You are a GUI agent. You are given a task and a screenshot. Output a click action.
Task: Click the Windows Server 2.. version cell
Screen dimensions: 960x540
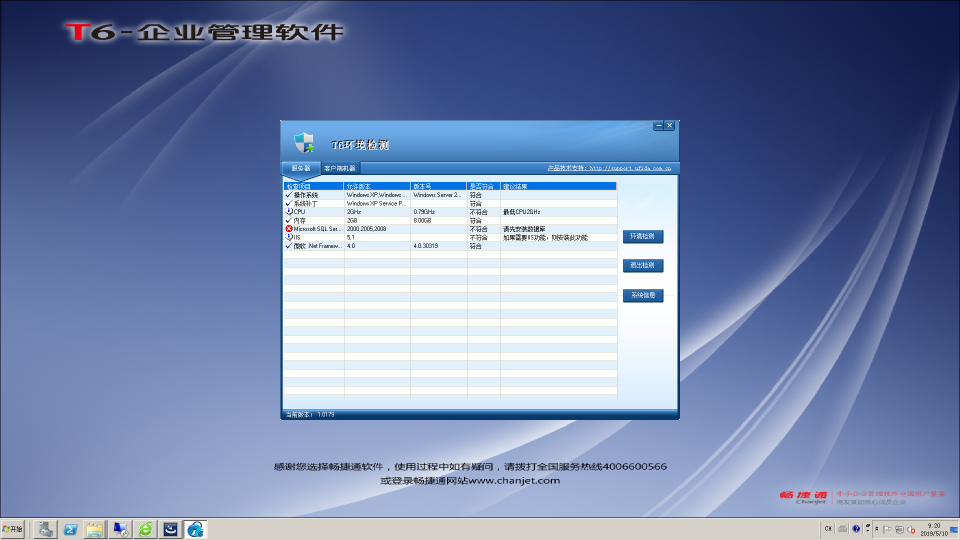click(437, 195)
